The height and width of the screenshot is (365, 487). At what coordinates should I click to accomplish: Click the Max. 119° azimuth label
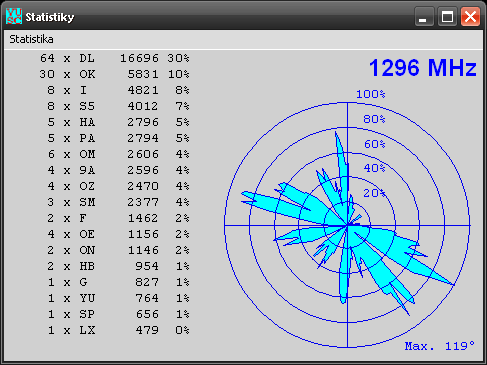[440, 346]
